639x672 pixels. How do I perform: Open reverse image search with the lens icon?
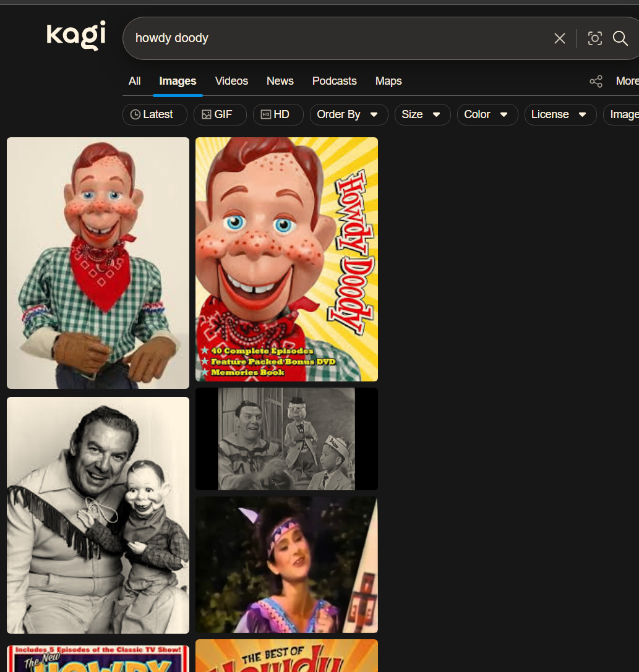594,38
